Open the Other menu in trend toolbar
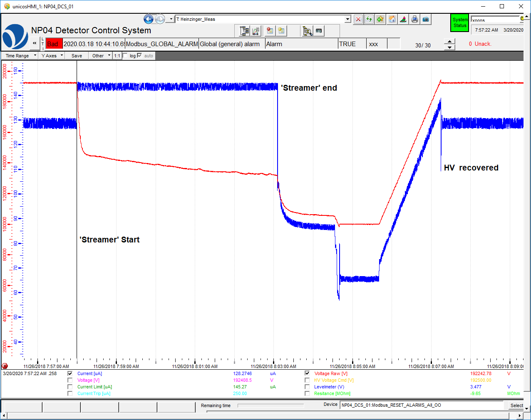 [100, 56]
